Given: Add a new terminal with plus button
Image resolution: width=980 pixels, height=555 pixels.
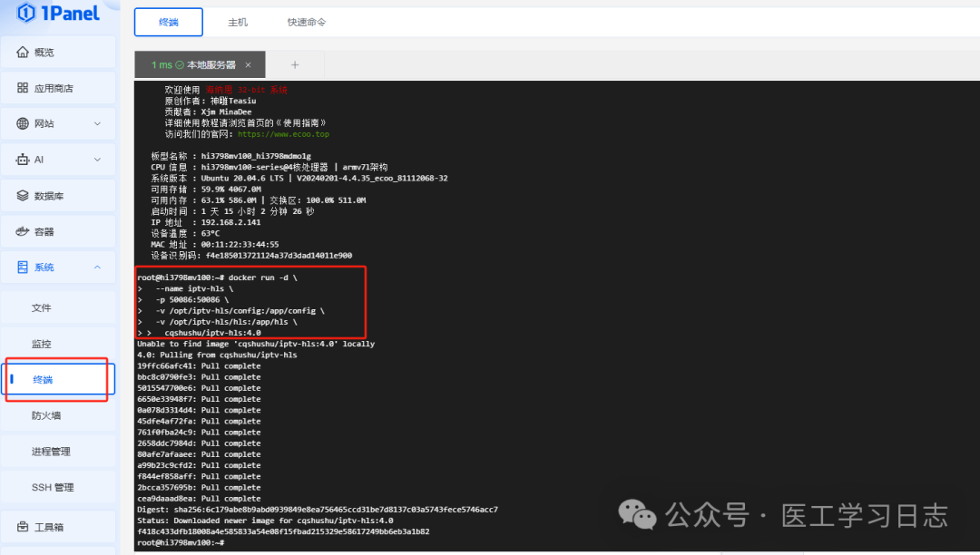Looking at the screenshot, I should pos(295,64).
